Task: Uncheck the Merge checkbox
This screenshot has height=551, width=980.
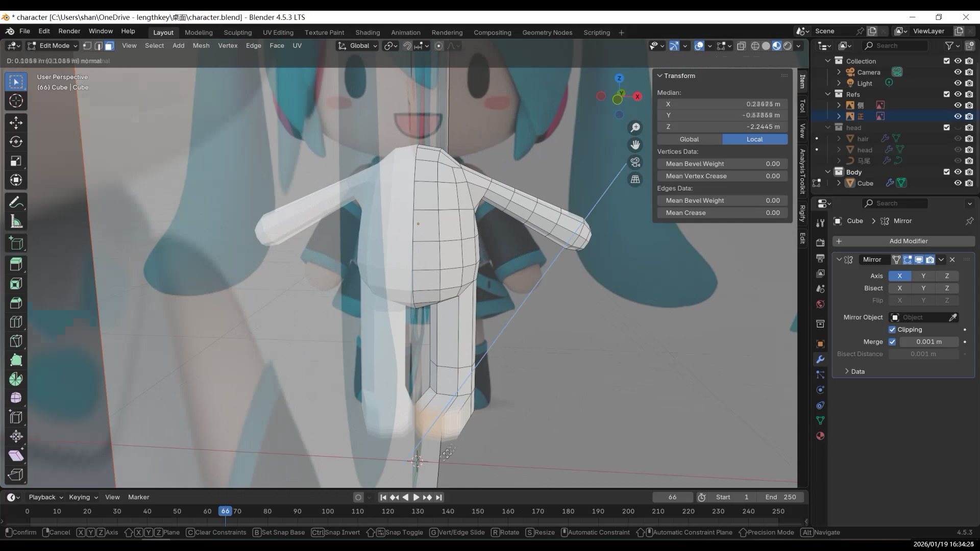Action: [892, 342]
